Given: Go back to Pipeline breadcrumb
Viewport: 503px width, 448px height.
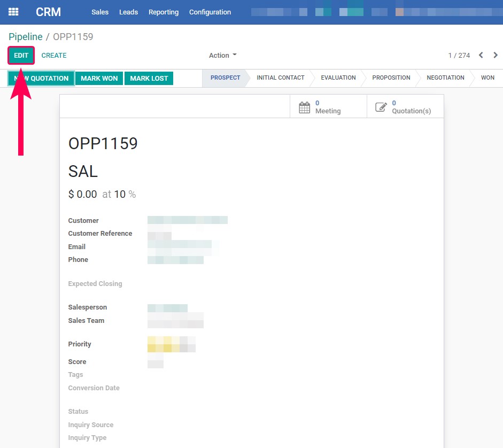Looking at the screenshot, I should coord(25,36).
